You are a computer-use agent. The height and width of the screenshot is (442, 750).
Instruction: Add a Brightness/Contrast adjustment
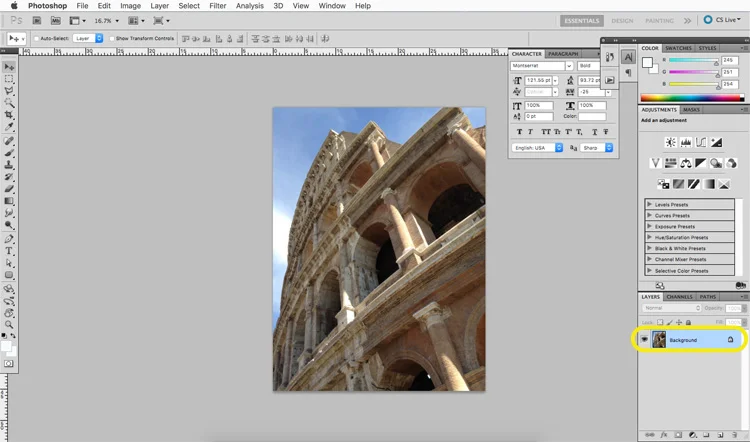click(x=671, y=142)
